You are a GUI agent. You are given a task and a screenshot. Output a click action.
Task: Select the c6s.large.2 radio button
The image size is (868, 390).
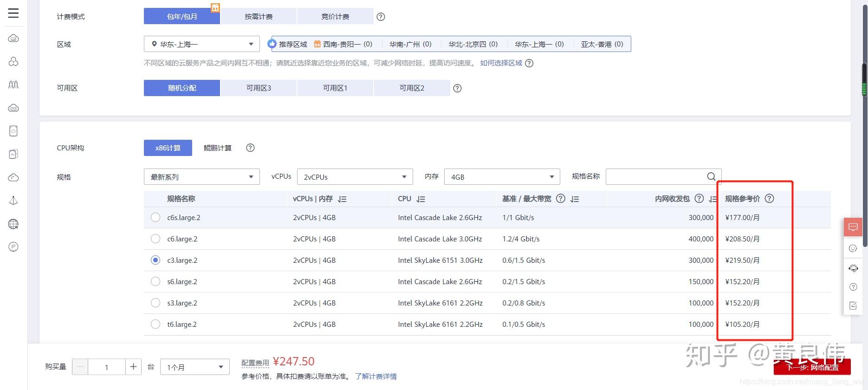pyautogui.click(x=155, y=217)
